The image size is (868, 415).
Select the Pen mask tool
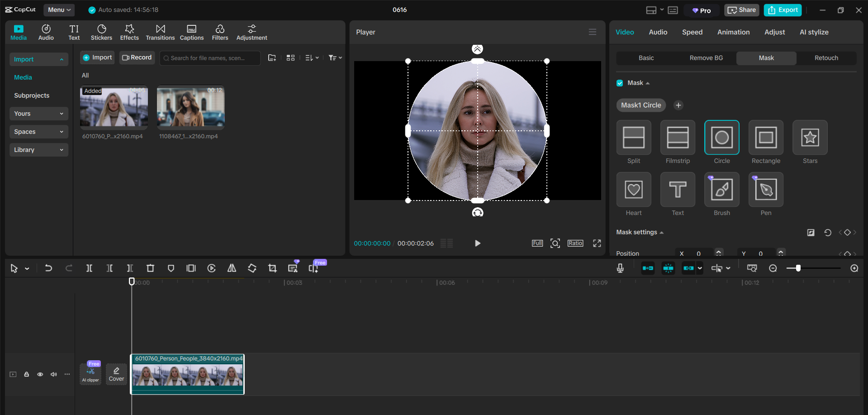click(765, 190)
